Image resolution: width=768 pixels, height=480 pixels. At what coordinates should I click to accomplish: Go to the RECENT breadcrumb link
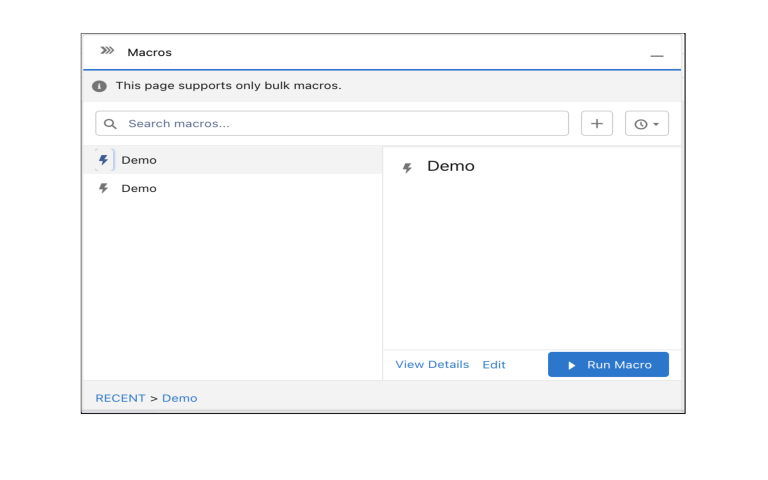tap(120, 398)
